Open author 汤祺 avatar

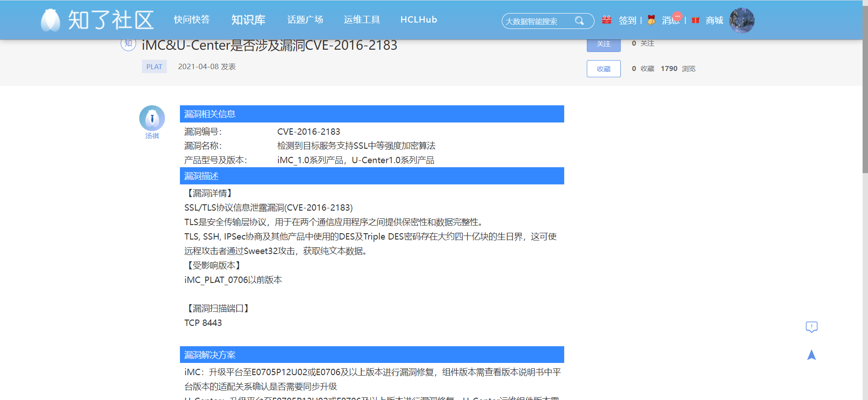(152, 118)
